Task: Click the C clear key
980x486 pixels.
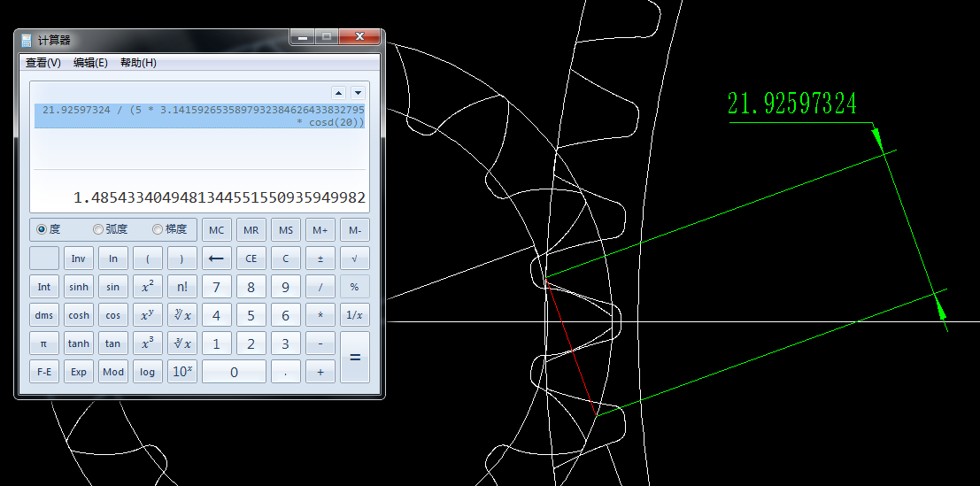Action: 286,258
